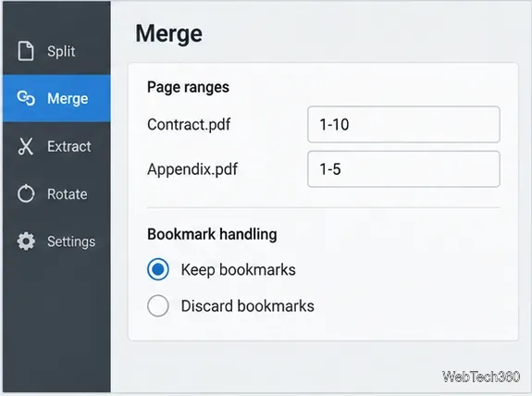This screenshot has height=396, width=532.
Task: Click the Extract scissors icon
Action: tap(26, 146)
